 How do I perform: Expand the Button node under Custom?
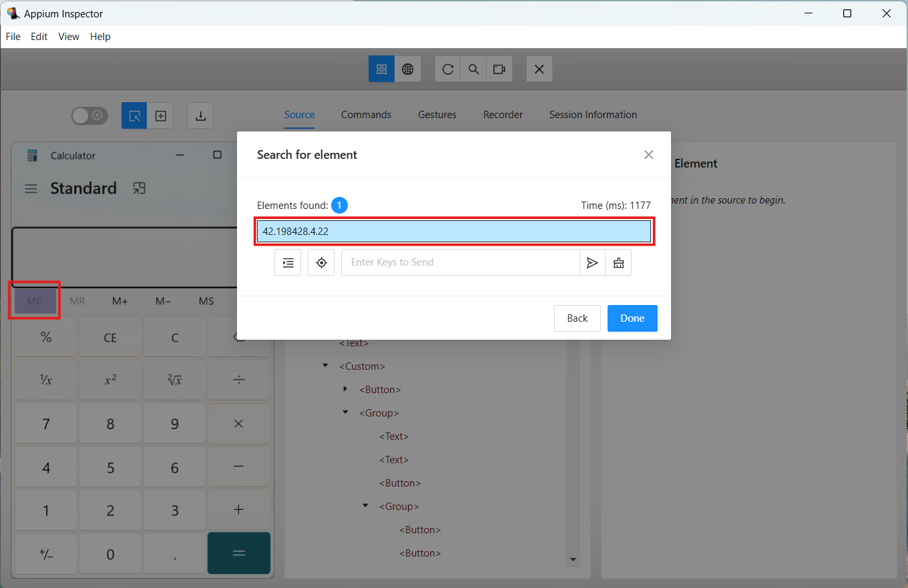[345, 389]
